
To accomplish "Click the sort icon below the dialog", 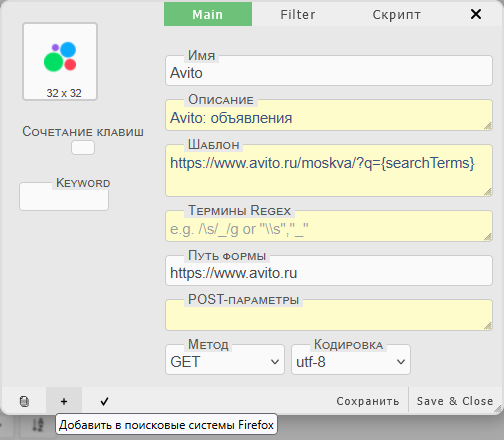I will tap(38, 425).
